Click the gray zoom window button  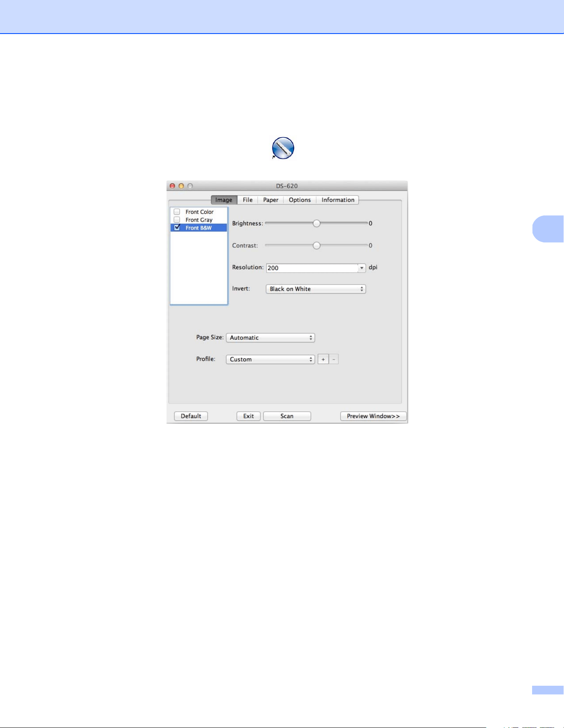click(190, 186)
